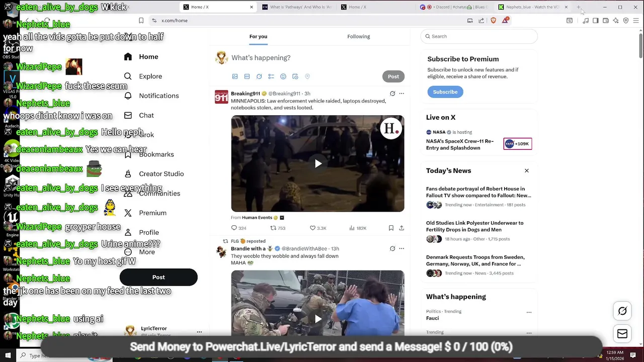This screenshot has width=644, height=362.
Task: Switch to the For you tab
Action: tap(258, 36)
